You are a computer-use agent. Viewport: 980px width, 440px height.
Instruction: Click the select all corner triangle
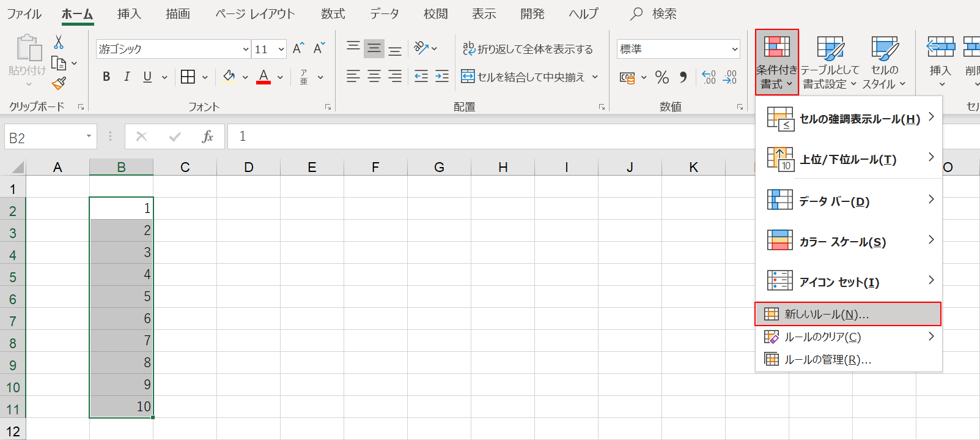(x=18, y=167)
